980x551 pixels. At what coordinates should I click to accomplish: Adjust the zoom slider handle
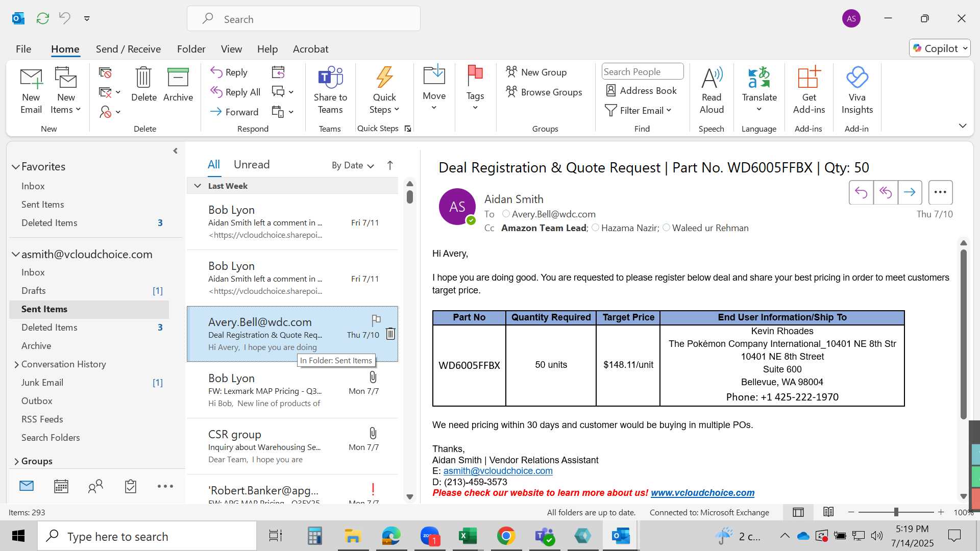point(896,512)
